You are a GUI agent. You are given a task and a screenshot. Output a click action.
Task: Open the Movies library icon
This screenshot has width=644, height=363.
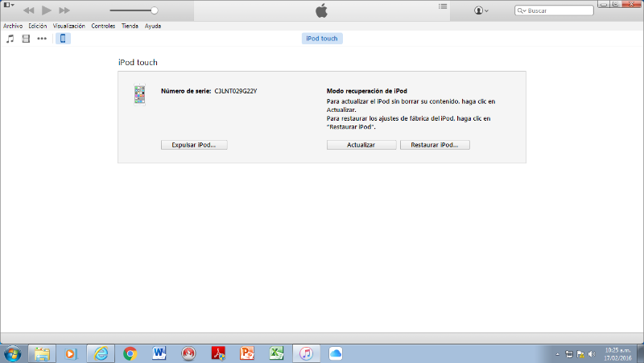(26, 39)
